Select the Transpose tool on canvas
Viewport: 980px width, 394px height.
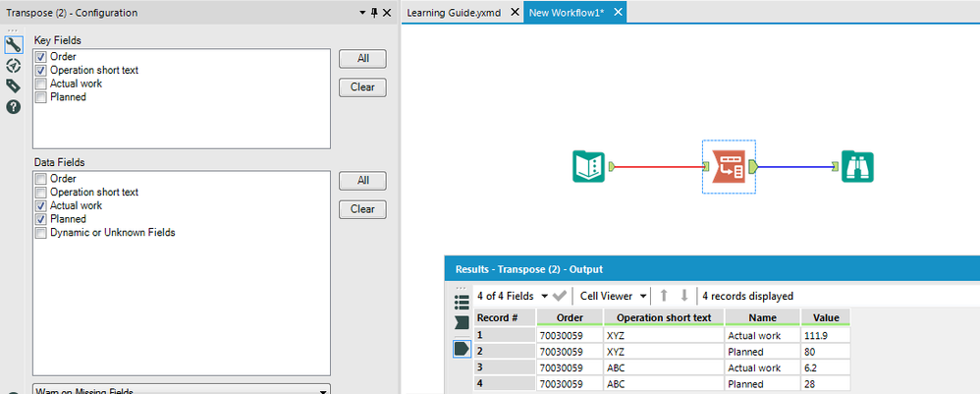(x=729, y=166)
